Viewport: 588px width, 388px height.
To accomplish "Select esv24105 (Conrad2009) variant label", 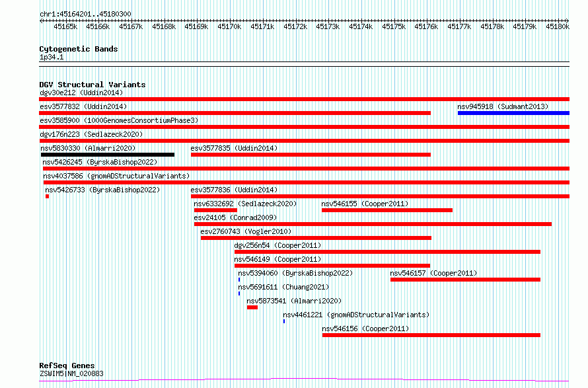I will (x=235, y=217).
